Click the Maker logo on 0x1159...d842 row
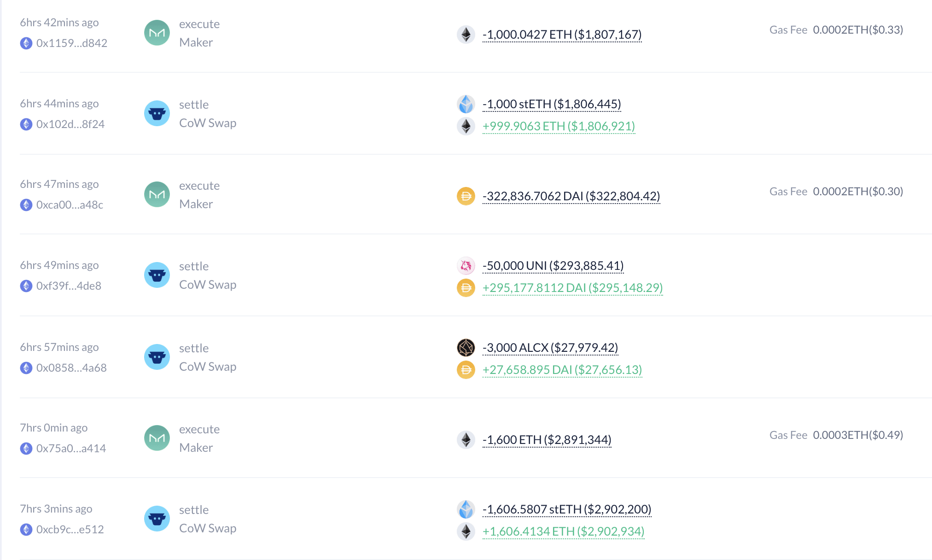 (x=157, y=33)
